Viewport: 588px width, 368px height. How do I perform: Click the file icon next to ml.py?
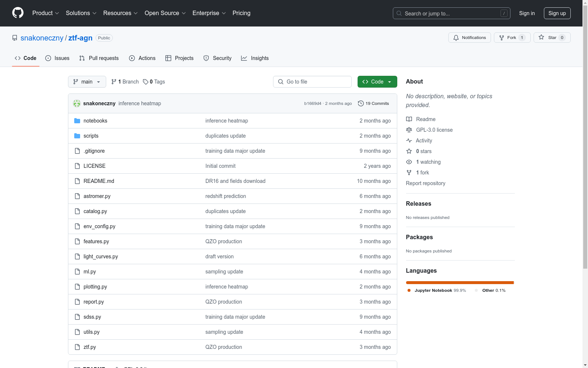coord(77,272)
